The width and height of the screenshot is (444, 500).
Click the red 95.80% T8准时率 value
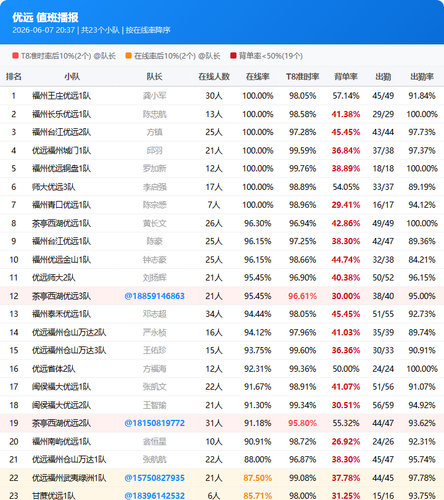302,423
